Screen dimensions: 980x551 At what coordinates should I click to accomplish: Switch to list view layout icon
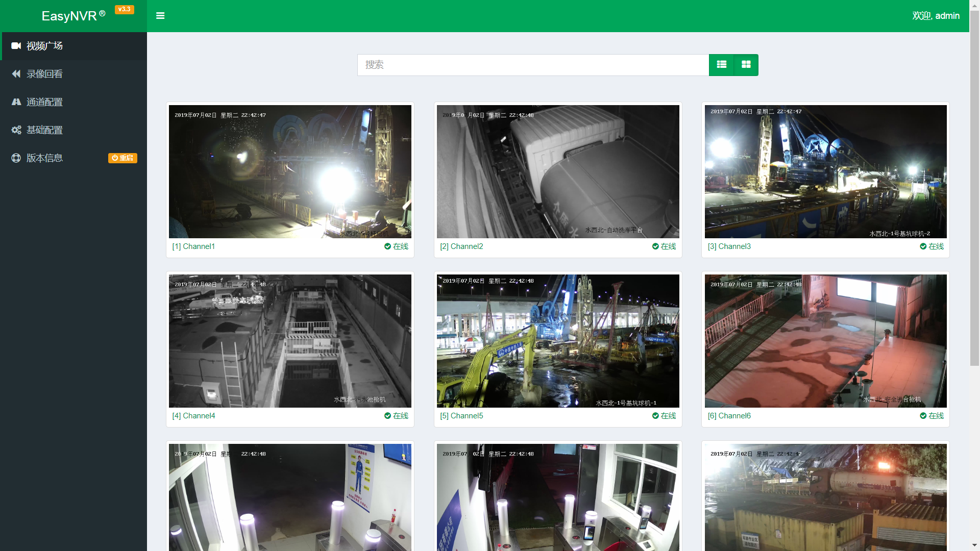tap(721, 65)
